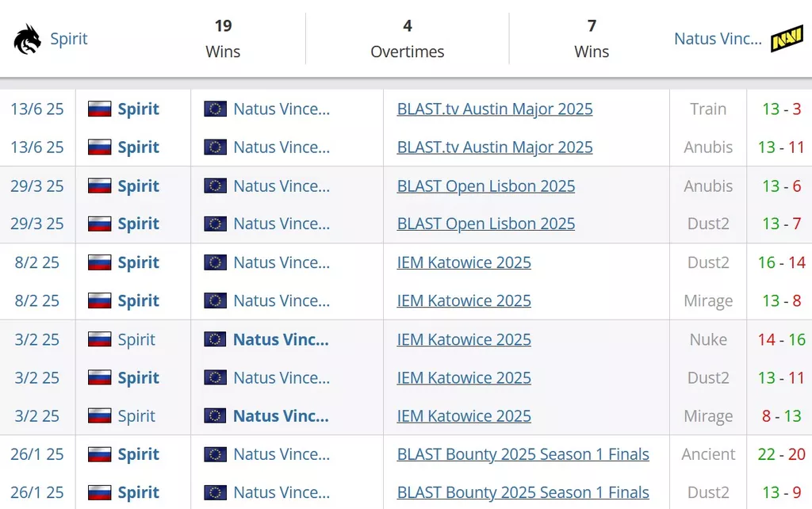812x509 pixels.
Task: Open IEM Katowice 2025 link in 3/2 Dust2 row
Action: (464, 378)
